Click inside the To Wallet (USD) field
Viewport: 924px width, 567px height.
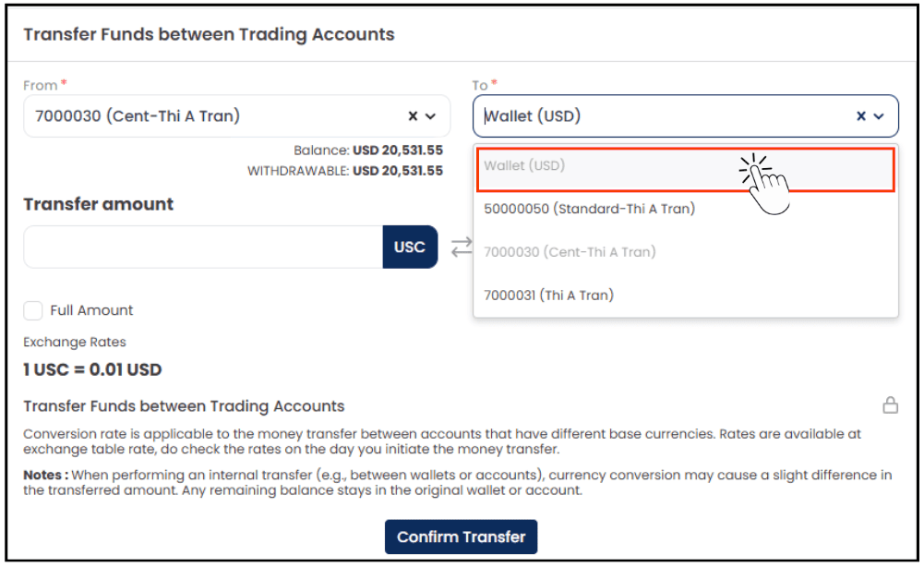point(685,116)
